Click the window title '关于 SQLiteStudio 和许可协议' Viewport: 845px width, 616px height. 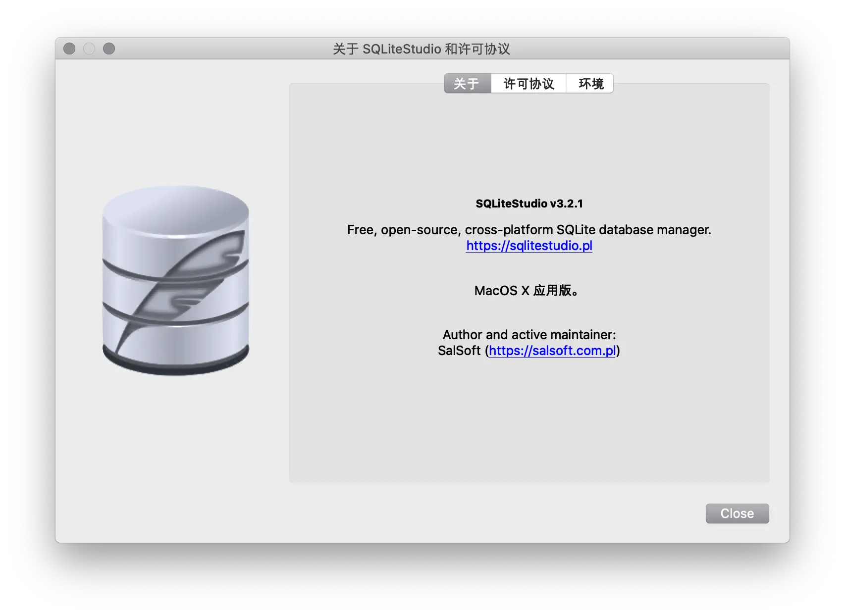[422, 49]
